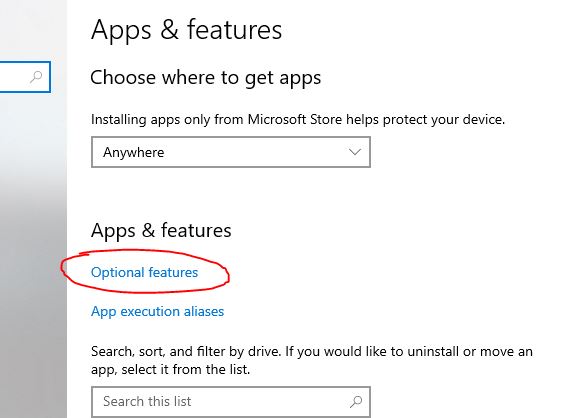Click the word aliases in App execution aliases
This screenshot has height=418, width=588.
202,311
